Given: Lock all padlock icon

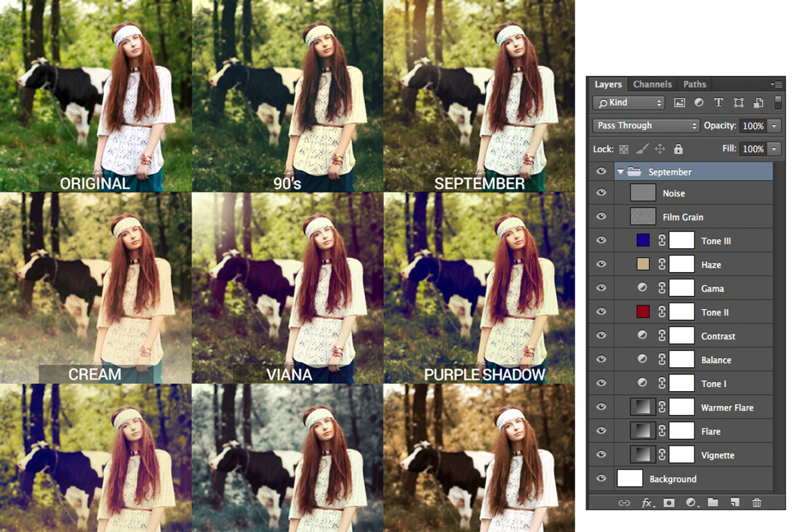Looking at the screenshot, I should 678,149.
